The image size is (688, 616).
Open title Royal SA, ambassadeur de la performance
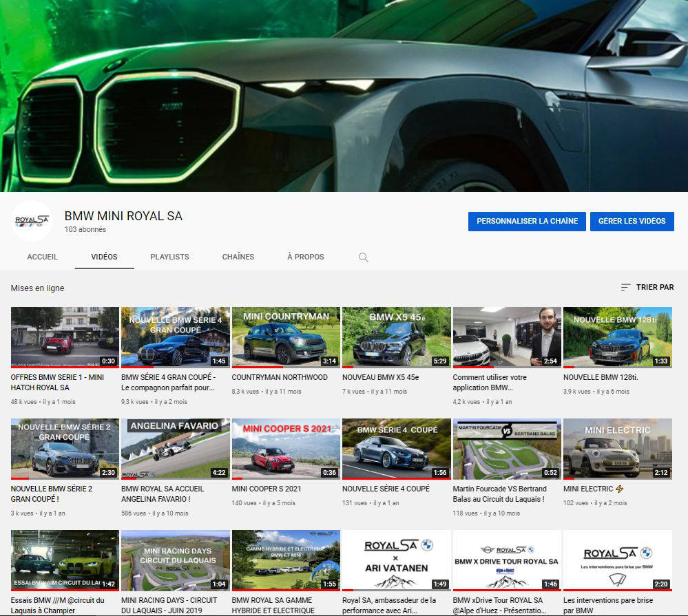pos(389,605)
